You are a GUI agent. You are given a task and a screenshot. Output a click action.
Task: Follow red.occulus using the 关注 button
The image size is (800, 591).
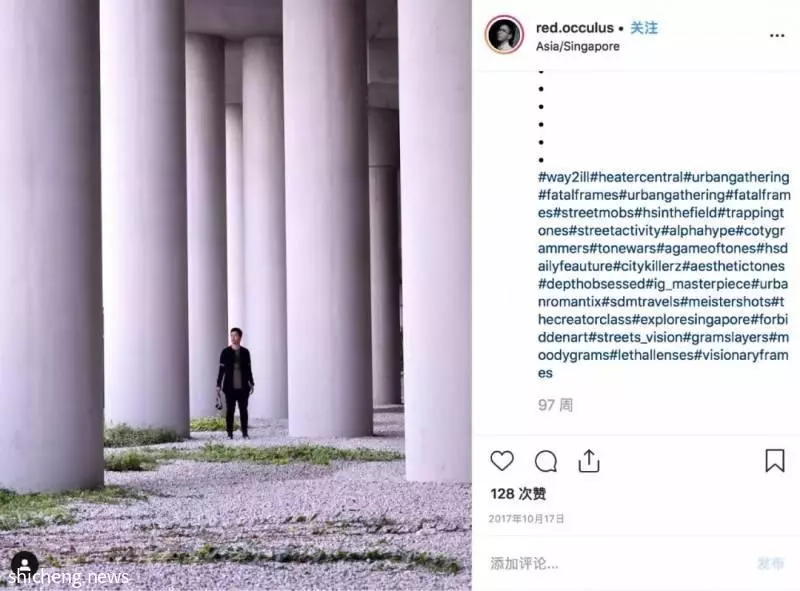pos(644,28)
